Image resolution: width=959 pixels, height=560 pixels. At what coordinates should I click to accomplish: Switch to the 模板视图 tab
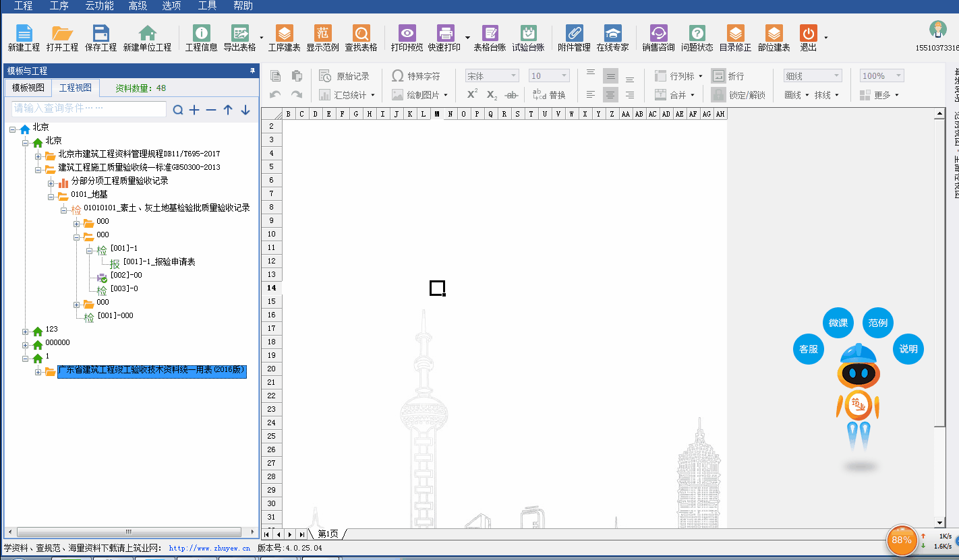coord(28,88)
